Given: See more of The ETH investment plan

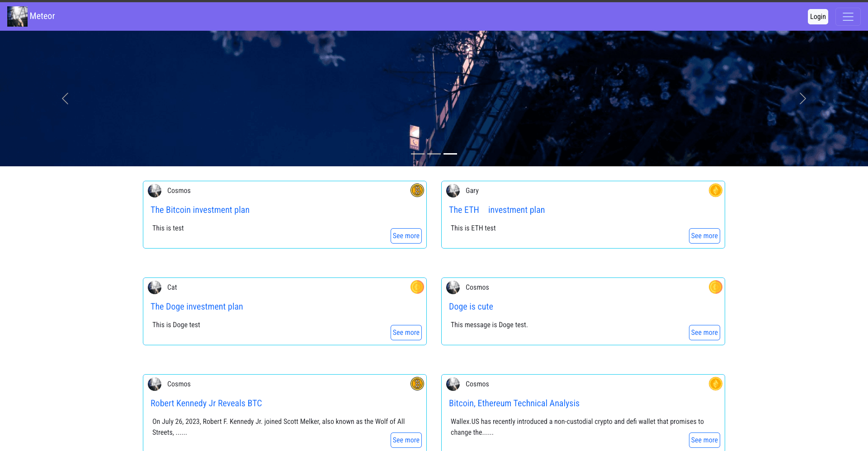Looking at the screenshot, I should coord(704,236).
